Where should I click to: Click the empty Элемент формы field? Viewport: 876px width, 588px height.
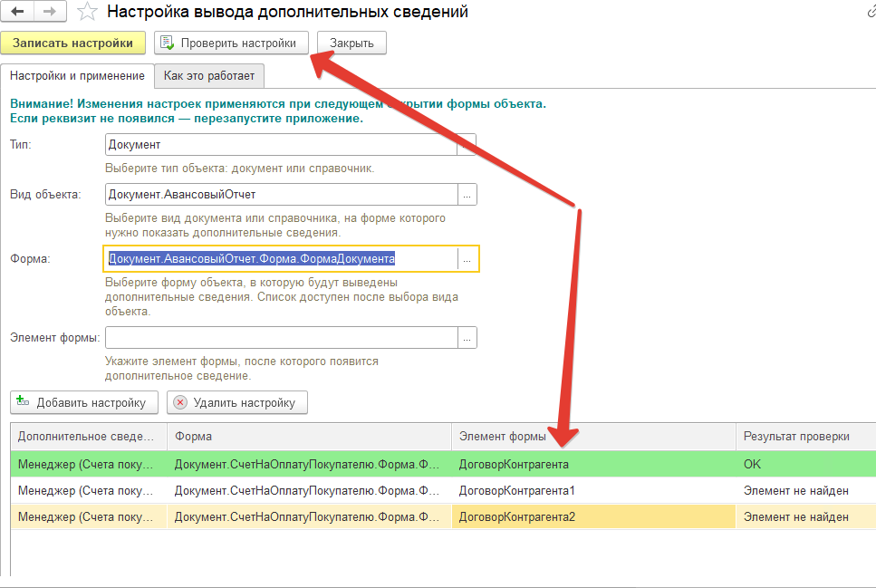282,338
